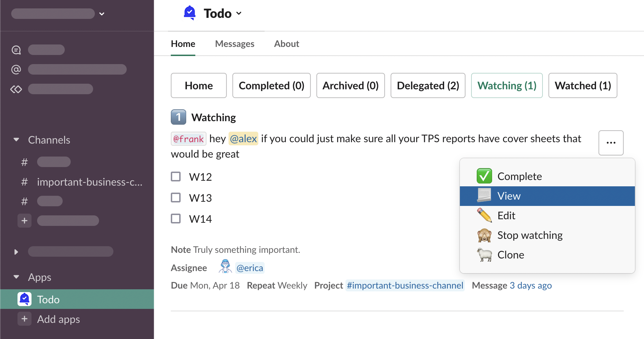Open important-business-c... channel in sidebar
644x339 pixels.
pos(89,182)
